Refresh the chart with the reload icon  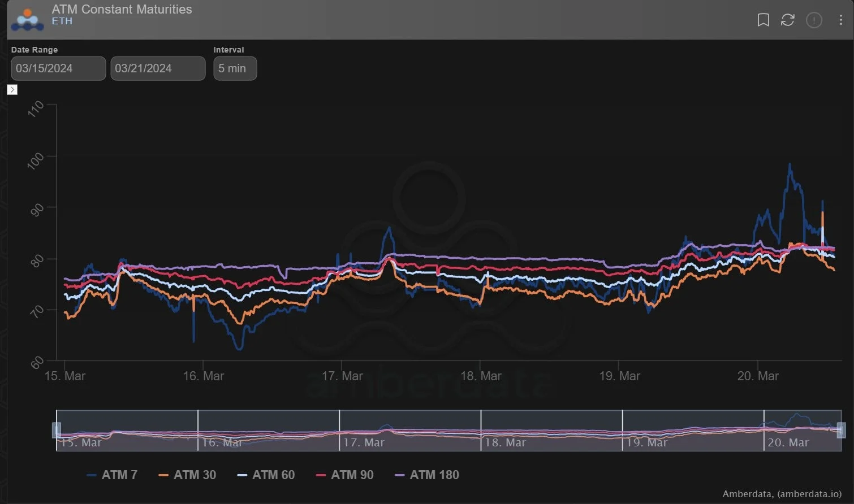(x=788, y=20)
